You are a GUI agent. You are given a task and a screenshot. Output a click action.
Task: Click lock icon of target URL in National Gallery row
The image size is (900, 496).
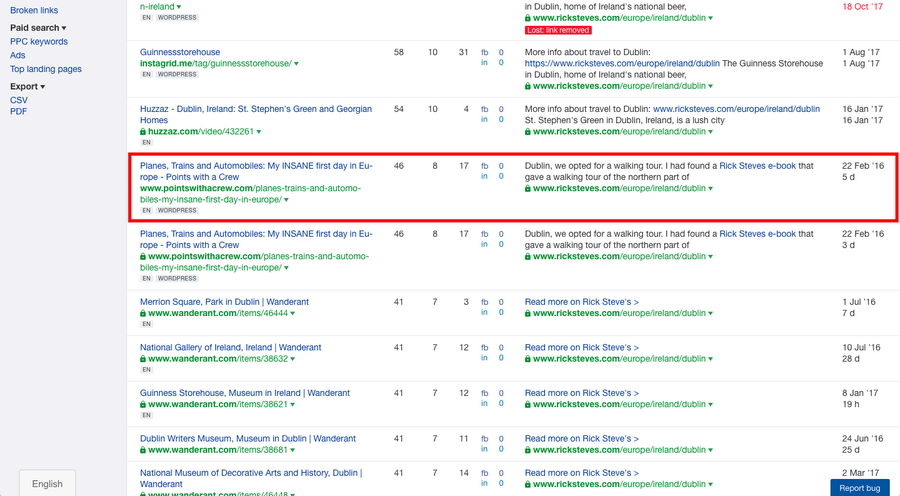pos(527,359)
